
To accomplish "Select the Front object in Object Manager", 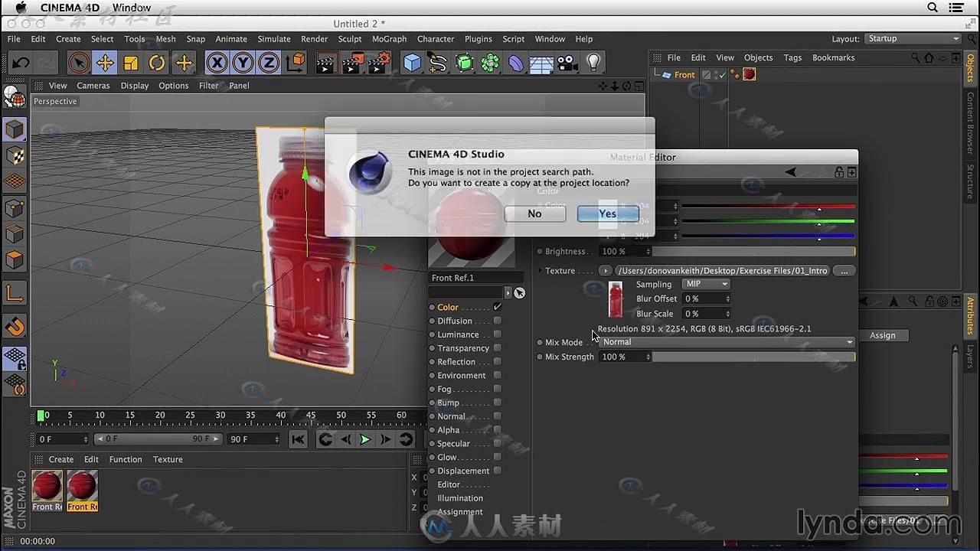I will (684, 75).
